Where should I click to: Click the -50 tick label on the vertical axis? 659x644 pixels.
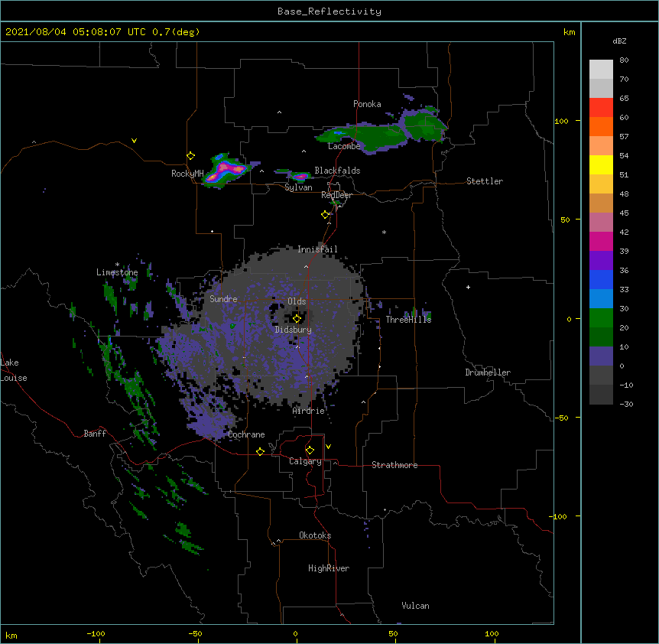561,418
